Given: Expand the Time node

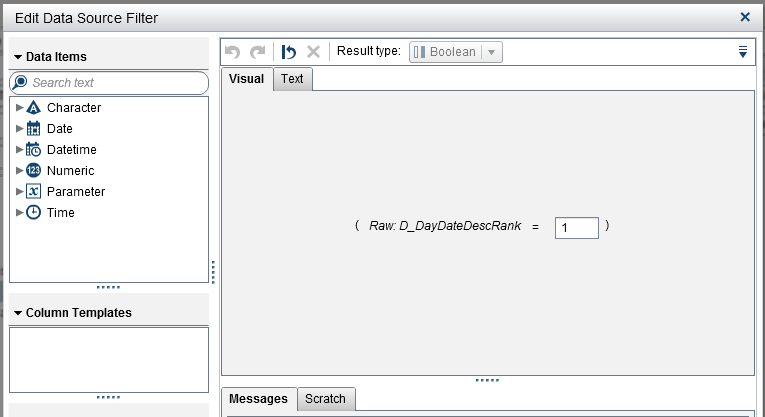Looking at the screenshot, I should click(20, 212).
